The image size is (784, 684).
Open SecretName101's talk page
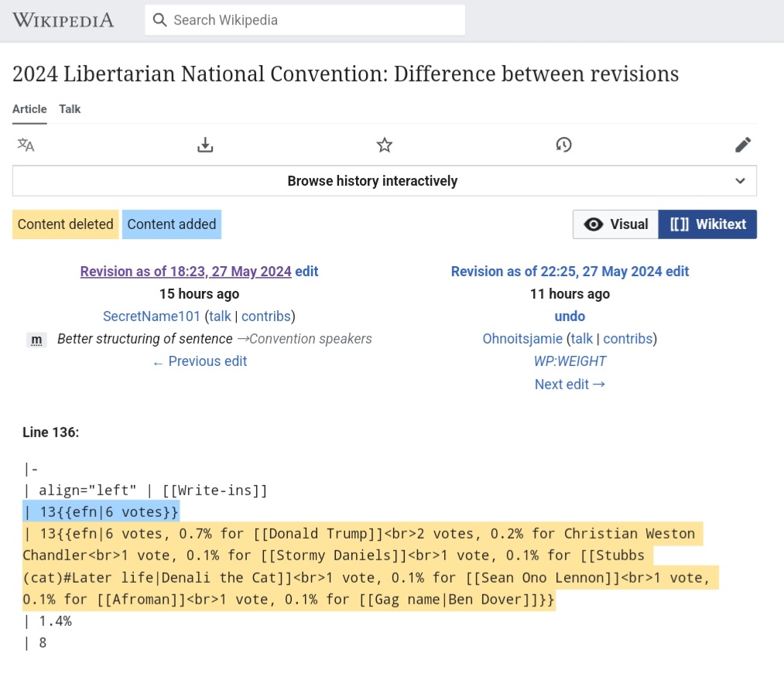[220, 316]
